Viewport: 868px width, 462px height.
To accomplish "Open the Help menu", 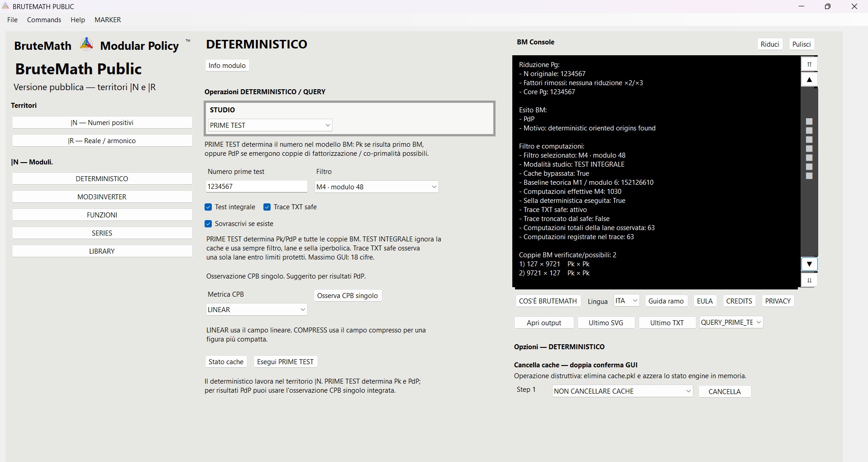I will pos(78,20).
